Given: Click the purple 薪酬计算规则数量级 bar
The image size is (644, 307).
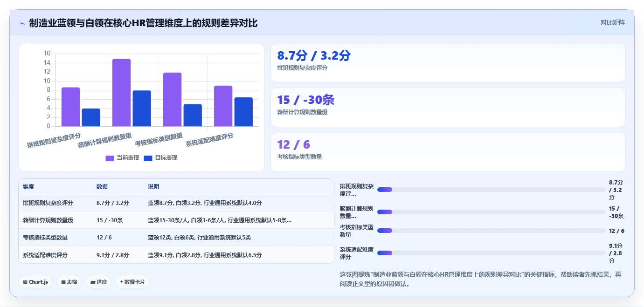Looking at the screenshot, I should 121,93.
